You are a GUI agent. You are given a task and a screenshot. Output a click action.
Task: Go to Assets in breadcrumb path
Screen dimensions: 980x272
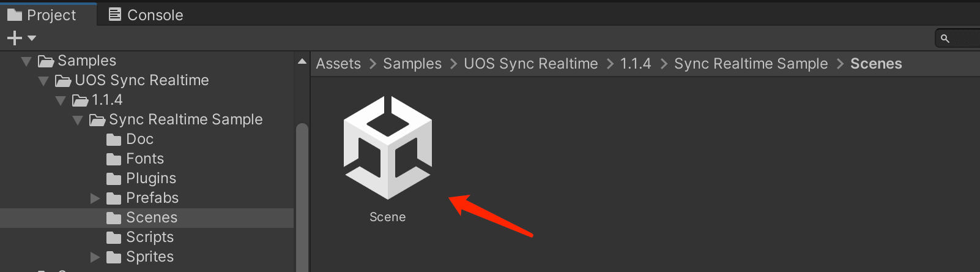point(338,64)
